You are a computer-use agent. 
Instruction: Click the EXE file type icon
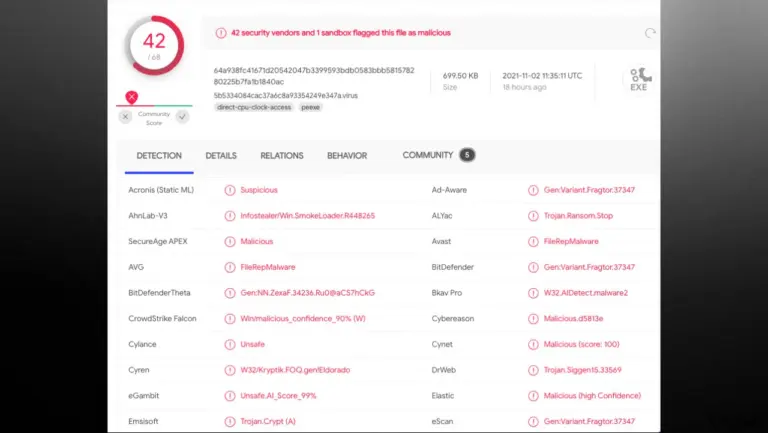pos(639,79)
